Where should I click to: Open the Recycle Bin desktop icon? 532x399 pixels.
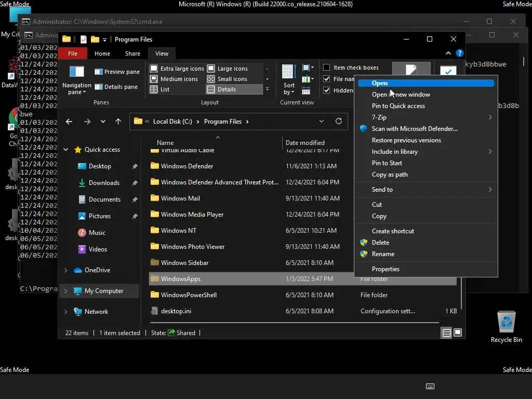coord(506,327)
